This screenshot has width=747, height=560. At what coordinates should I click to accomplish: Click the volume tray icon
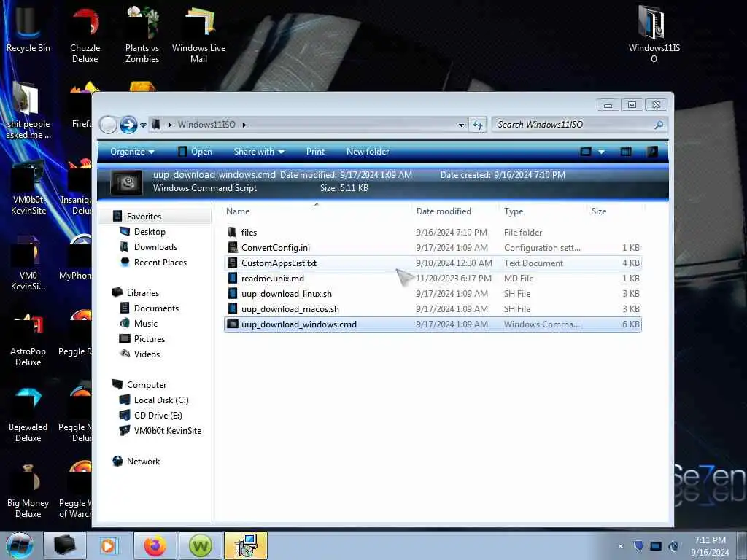pyautogui.click(x=673, y=546)
